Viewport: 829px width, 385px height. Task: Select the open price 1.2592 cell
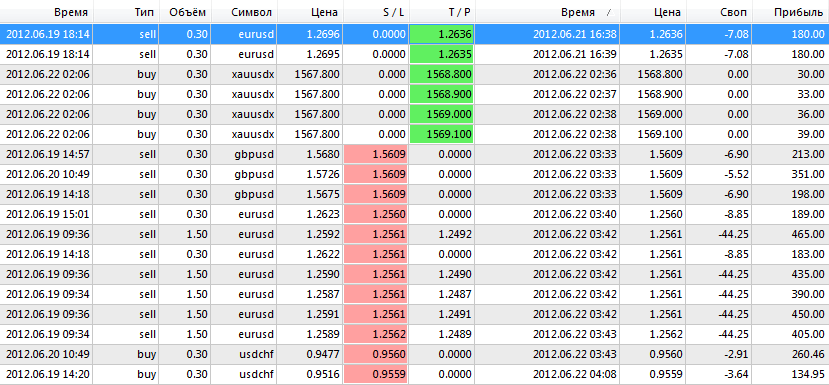tap(323, 234)
